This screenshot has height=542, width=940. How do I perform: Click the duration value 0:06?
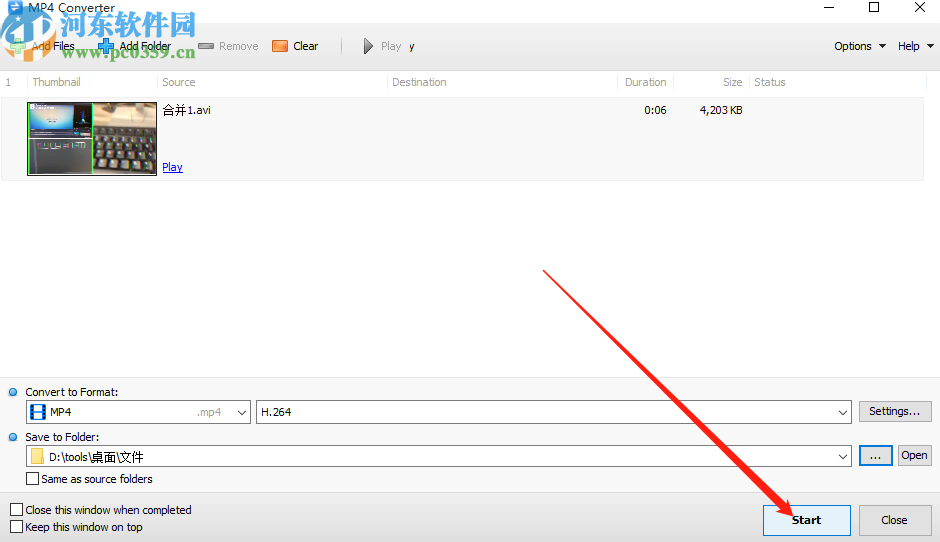[655, 110]
